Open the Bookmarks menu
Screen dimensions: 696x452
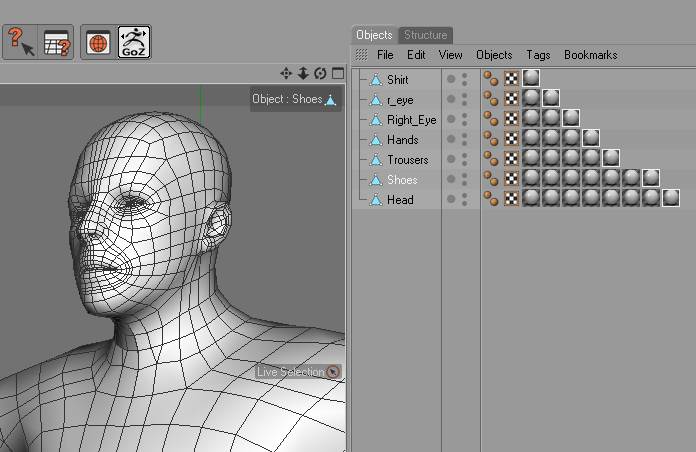click(x=590, y=55)
